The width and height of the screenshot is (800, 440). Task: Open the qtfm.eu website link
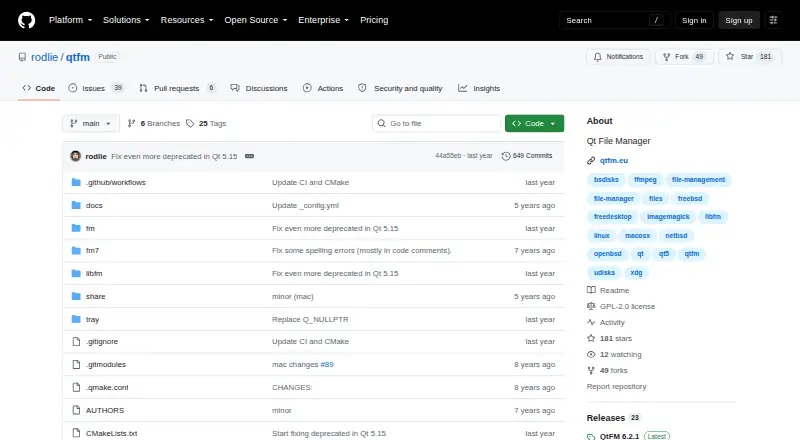click(614, 161)
